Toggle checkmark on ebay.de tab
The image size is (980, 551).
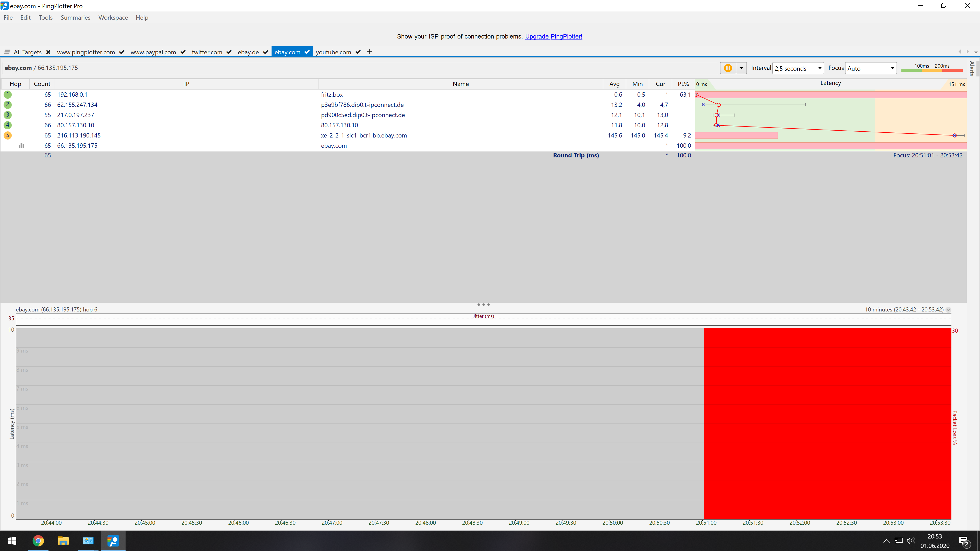265,52
